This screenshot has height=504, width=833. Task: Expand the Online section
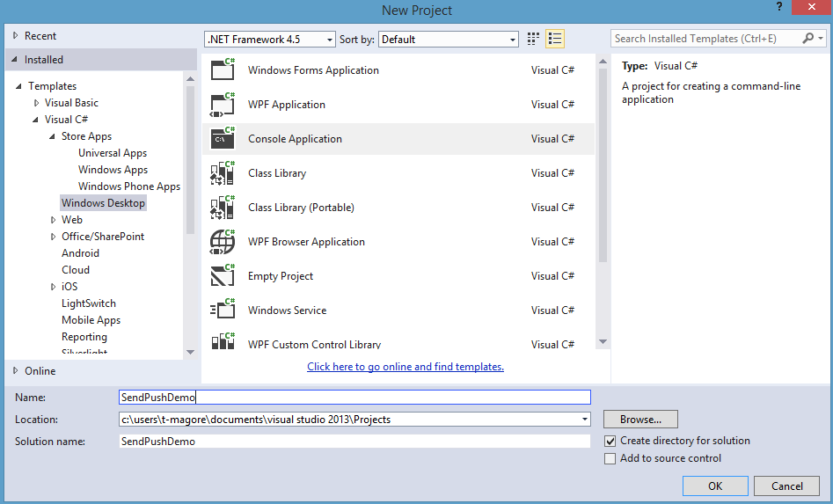click(16, 370)
